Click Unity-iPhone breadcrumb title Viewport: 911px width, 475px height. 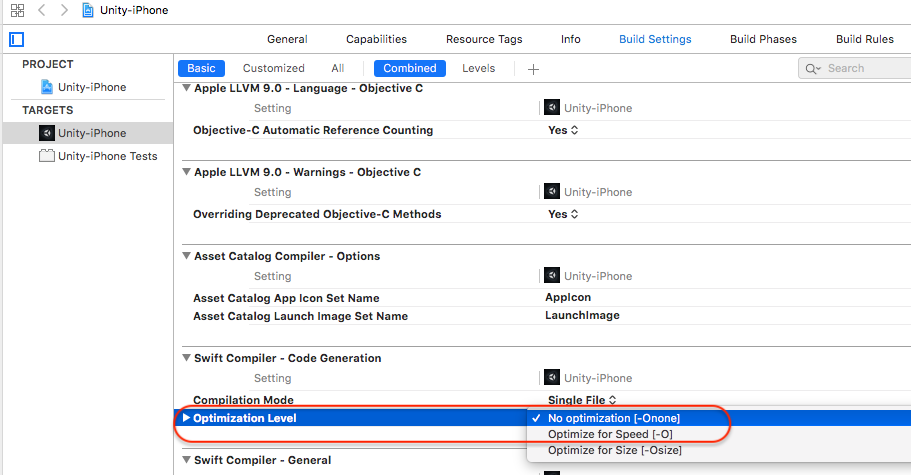tap(134, 10)
